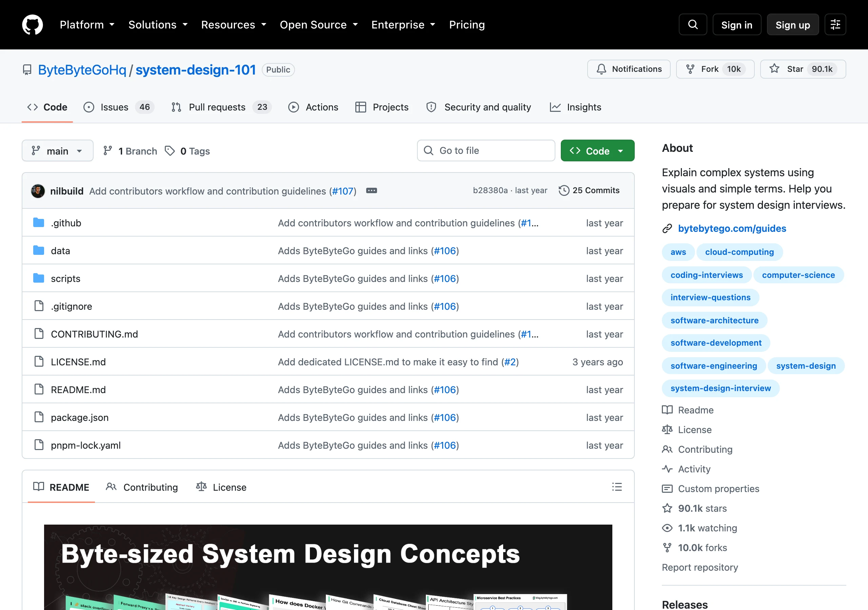The image size is (868, 610).
Task: Click the Notifications bell button
Action: point(629,69)
